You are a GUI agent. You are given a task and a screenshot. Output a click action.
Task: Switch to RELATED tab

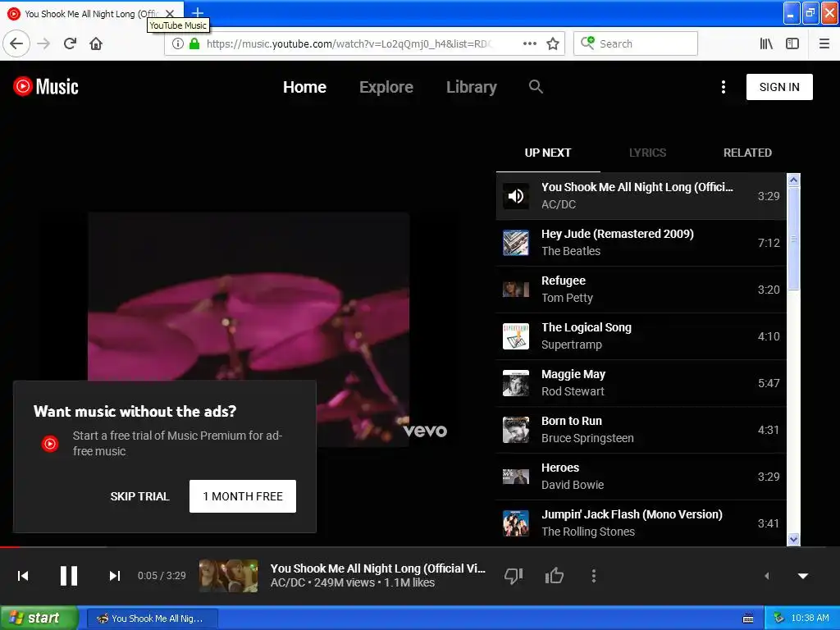pyautogui.click(x=747, y=153)
